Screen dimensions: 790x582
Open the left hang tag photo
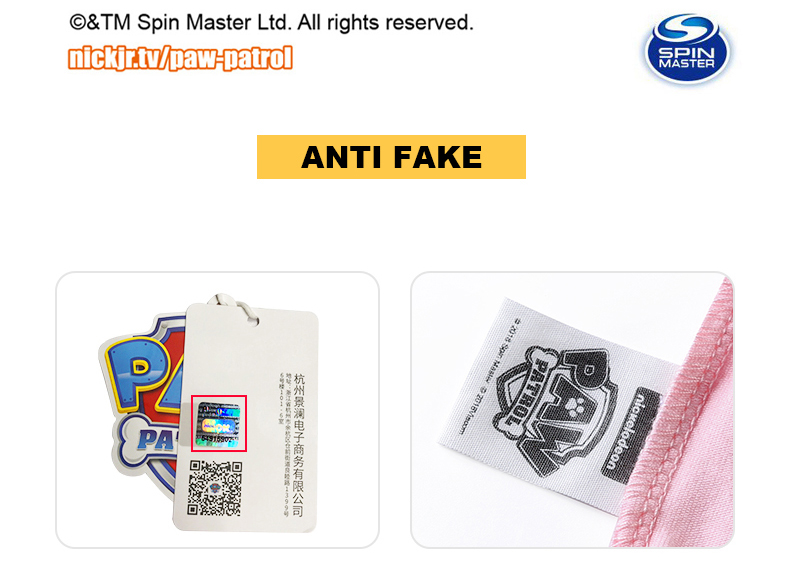tap(218, 410)
